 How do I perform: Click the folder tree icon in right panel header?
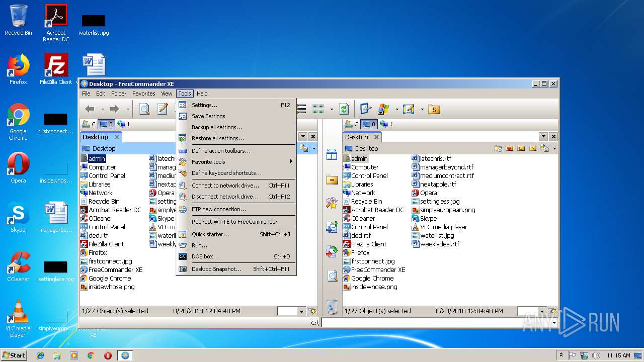[x=544, y=148]
